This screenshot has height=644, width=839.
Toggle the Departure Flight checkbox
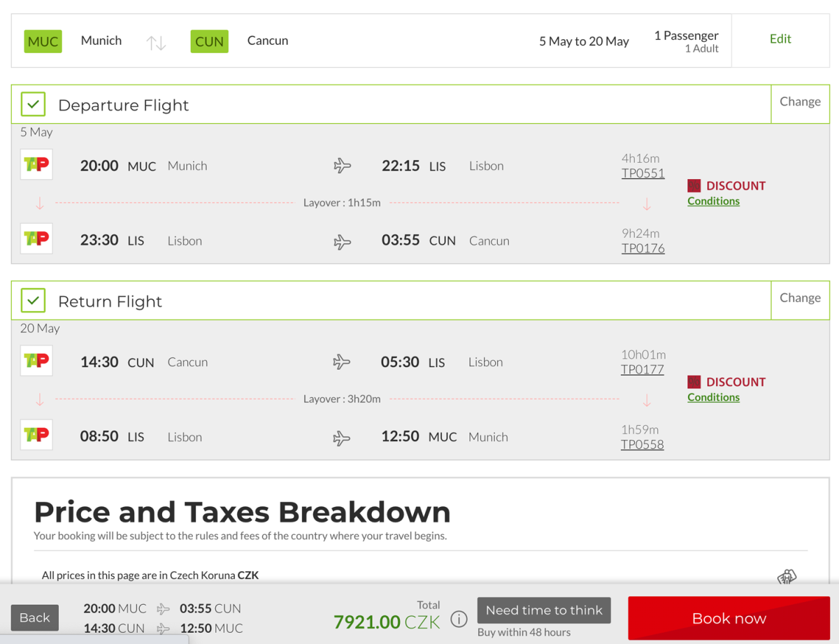(x=33, y=105)
